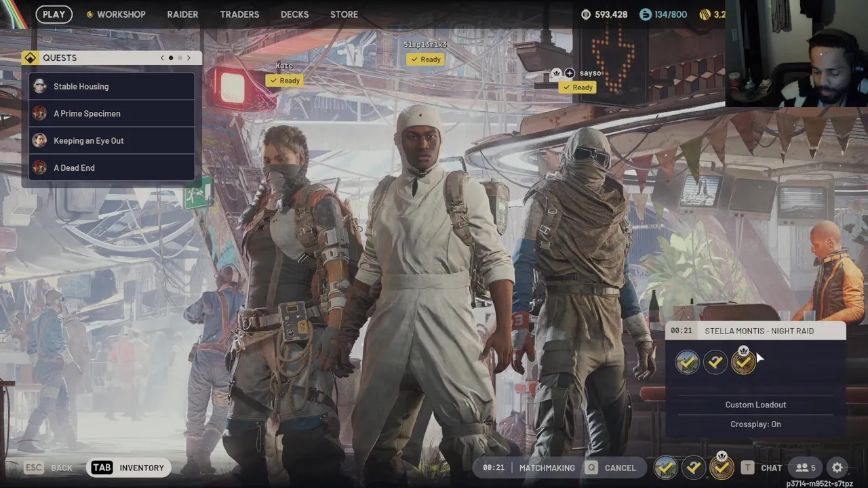Open the Custom Loadout selector
The image size is (868, 488).
[x=755, y=405]
